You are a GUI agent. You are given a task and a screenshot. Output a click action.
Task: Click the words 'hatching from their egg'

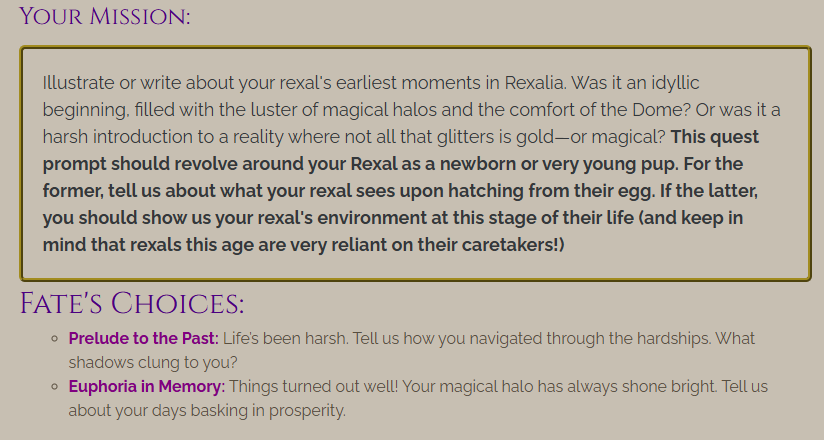552,190
